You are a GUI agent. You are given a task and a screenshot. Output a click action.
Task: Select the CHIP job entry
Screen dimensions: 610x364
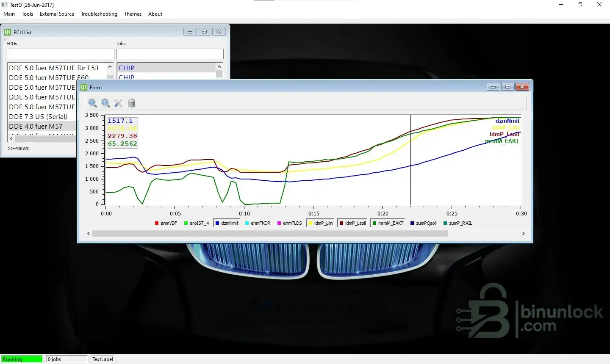pyautogui.click(x=127, y=68)
